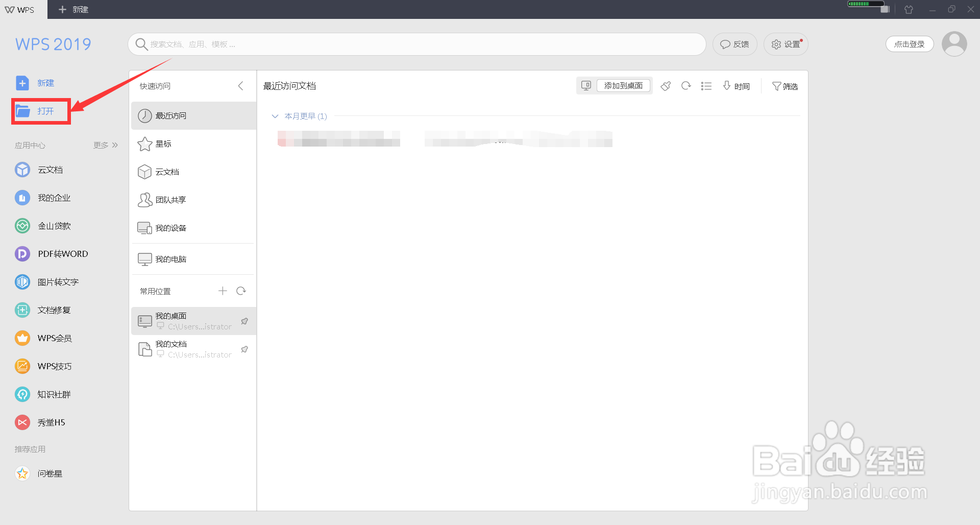The width and height of the screenshot is (980, 525).
Task: Collapse the 快速访问 panel
Action: 241,86
